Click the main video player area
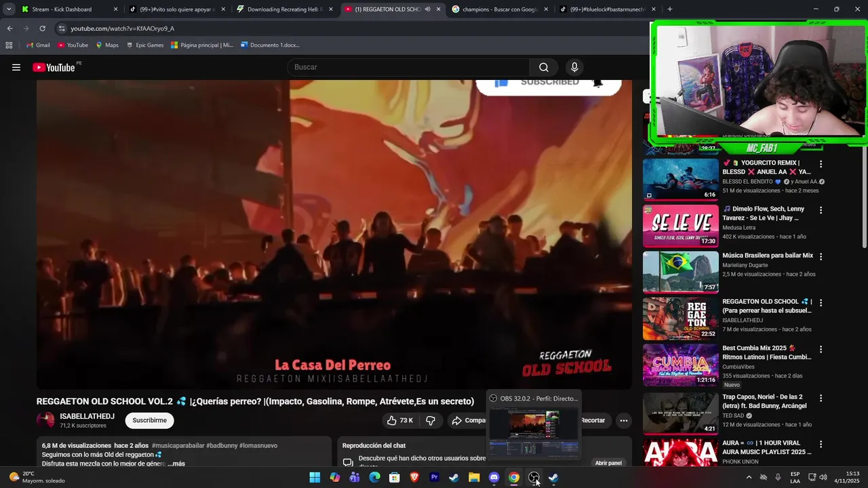Screen dimensions: 868x488 click(x=334, y=235)
